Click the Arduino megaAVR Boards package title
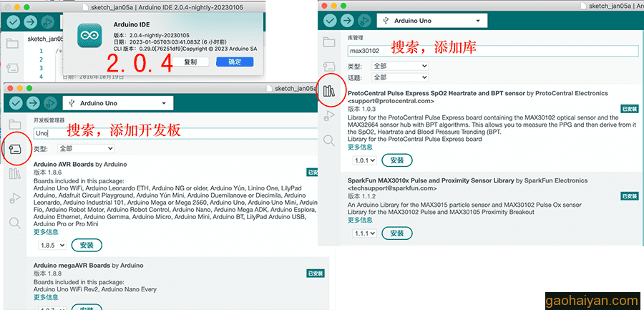This screenshot has width=644, height=310. coord(72,266)
